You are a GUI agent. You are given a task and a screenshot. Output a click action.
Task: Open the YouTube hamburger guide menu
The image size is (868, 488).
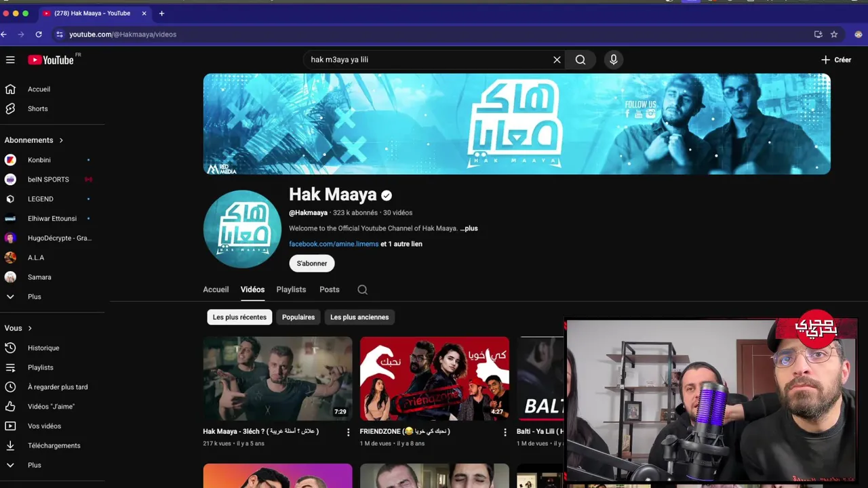tap(10, 60)
